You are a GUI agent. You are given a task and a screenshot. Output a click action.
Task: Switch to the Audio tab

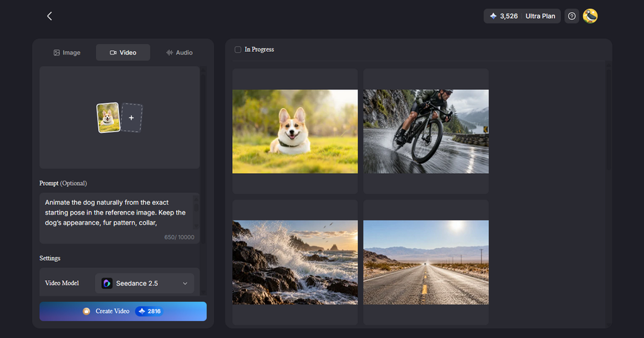click(x=179, y=53)
